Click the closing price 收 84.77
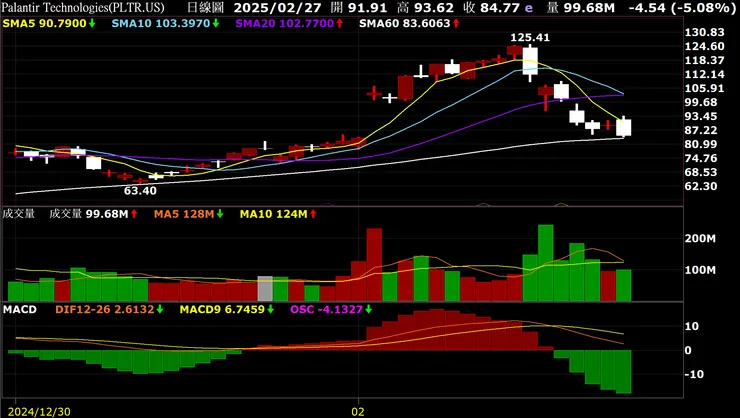 pos(492,8)
